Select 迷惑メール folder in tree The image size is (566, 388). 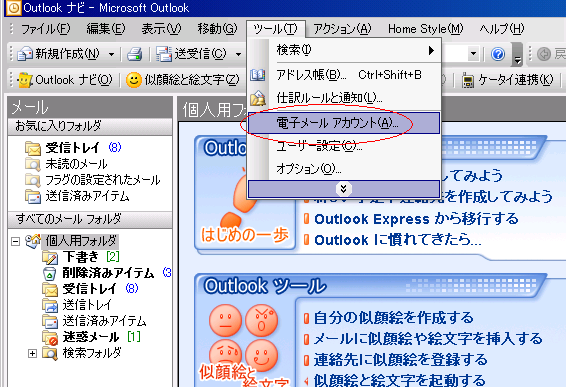[x=91, y=337]
